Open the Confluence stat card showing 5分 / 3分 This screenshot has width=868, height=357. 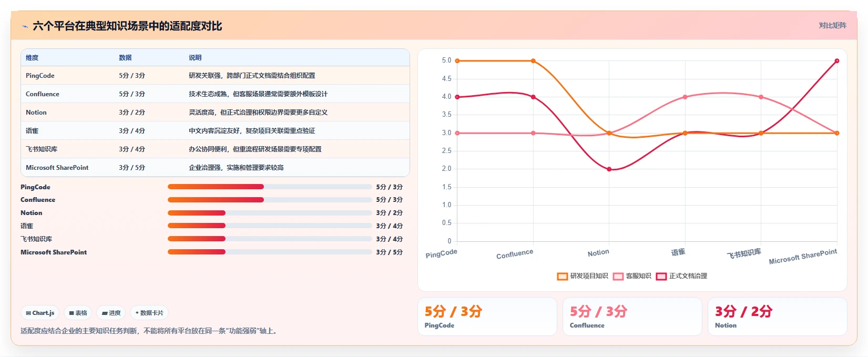tap(632, 317)
